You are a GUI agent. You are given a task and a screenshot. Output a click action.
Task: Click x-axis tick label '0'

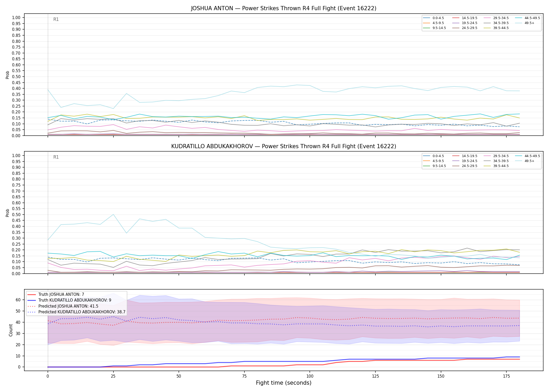48,376
